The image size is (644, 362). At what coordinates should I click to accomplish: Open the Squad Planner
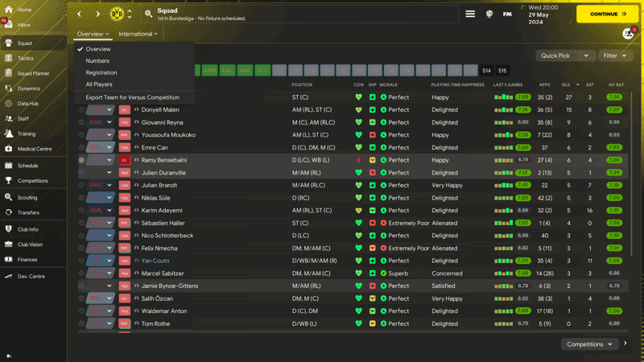click(33, 73)
